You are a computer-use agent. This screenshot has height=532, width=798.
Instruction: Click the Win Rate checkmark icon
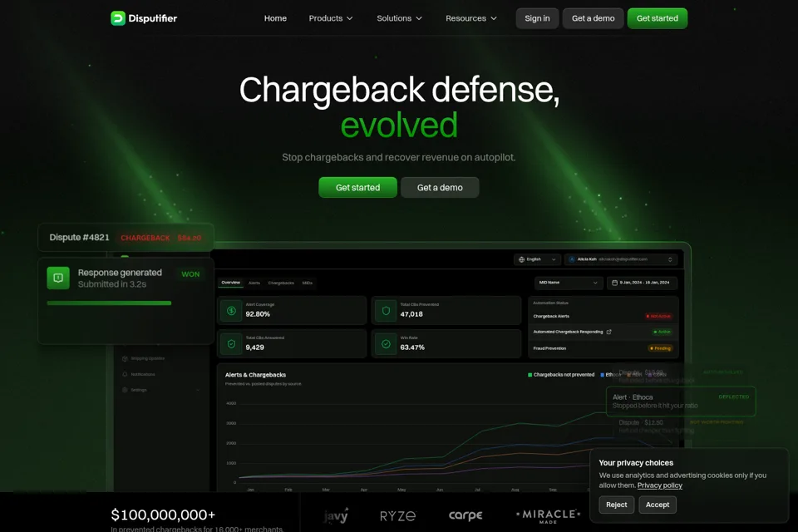click(386, 343)
